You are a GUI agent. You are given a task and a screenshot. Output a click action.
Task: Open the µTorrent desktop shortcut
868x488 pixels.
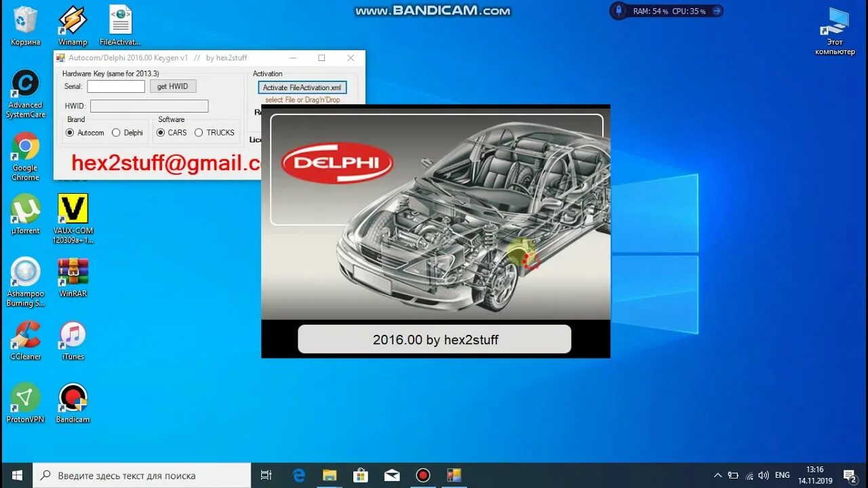tap(25, 215)
